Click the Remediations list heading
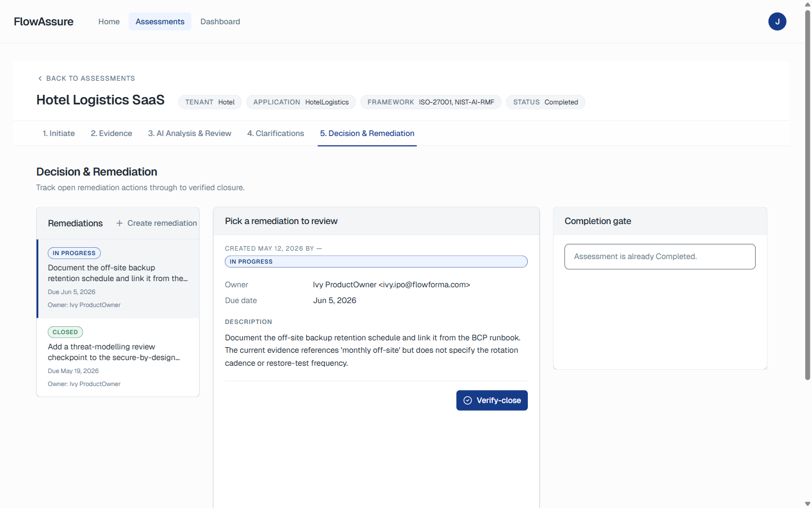 pyautogui.click(x=76, y=224)
